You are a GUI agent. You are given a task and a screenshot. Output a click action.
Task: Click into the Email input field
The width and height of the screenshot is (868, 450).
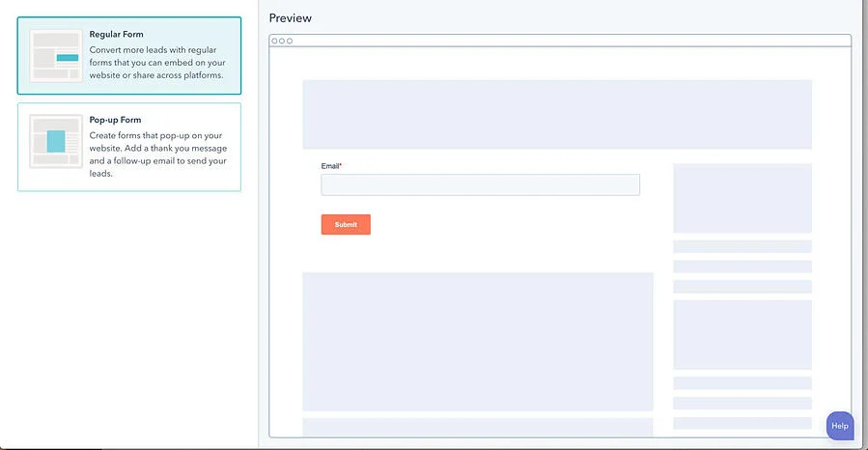pyautogui.click(x=480, y=184)
